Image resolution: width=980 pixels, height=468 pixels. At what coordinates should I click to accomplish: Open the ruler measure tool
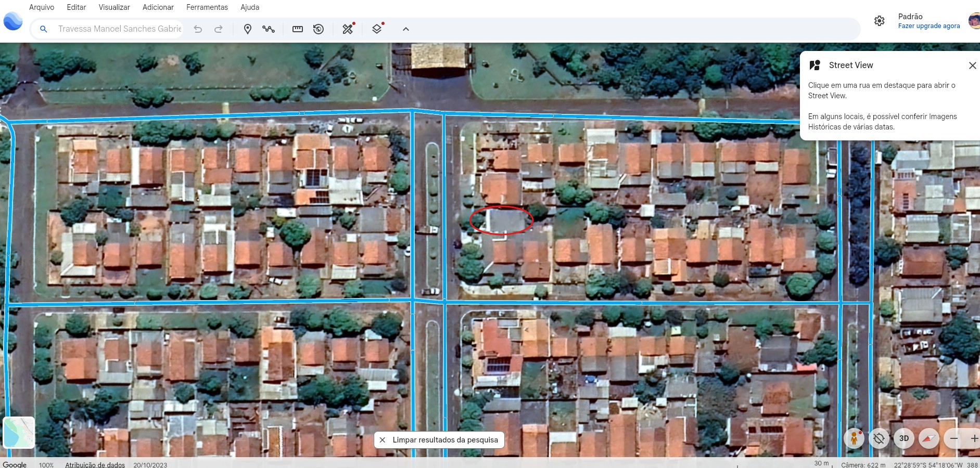click(298, 29)
